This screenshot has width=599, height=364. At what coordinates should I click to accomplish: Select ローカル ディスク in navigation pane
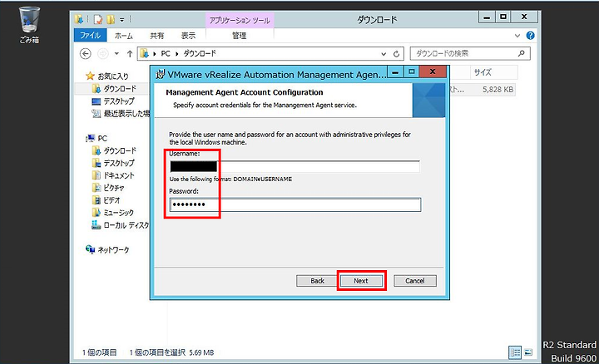click(126, 225)
